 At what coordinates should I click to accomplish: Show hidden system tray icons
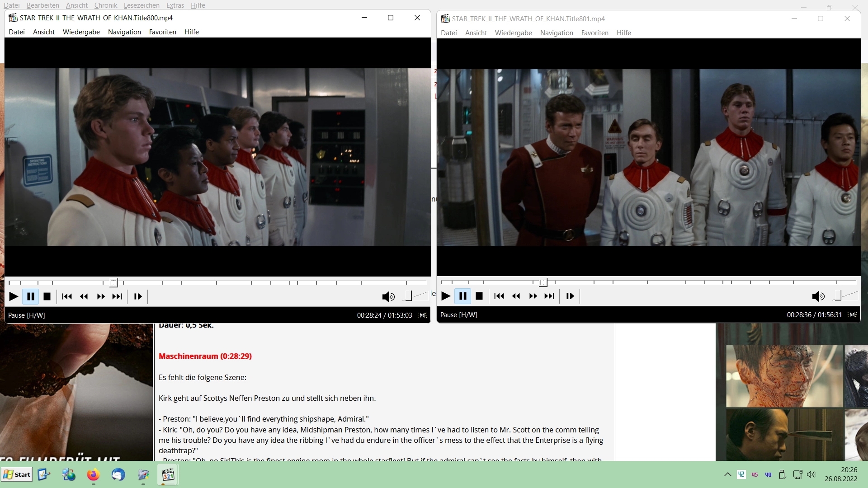(727, 474)
